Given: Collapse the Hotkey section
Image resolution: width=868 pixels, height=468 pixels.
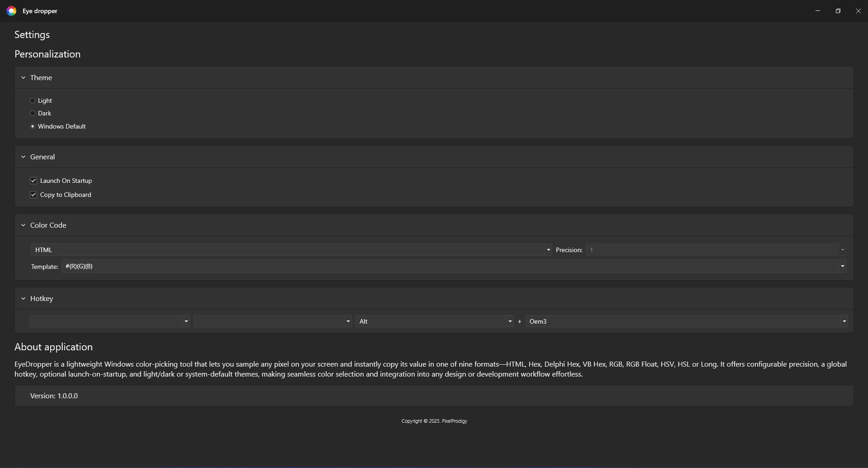Looking at the screenshot, I should (x=23, y=299).
